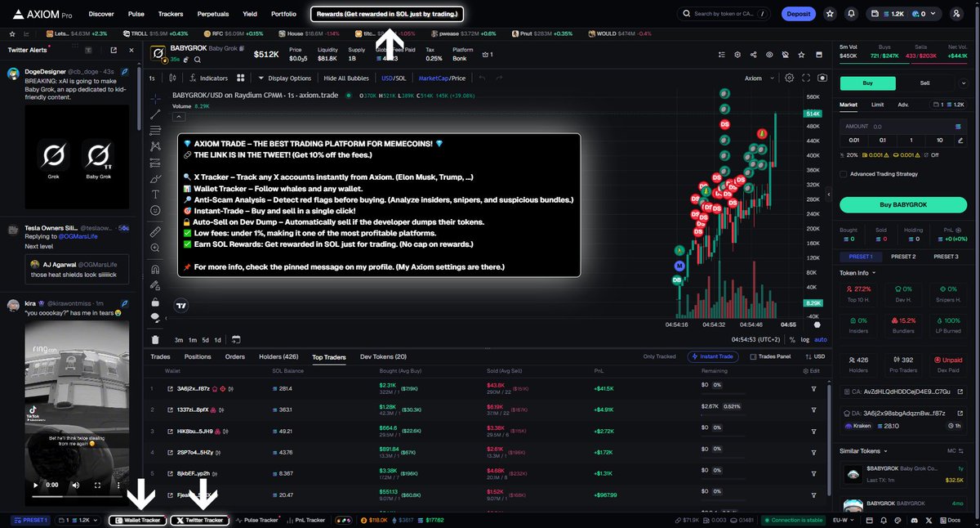Open chart settings gear icon
Image resolution: width=980 pixels, height=528 pixels.
tap(789, 78)
